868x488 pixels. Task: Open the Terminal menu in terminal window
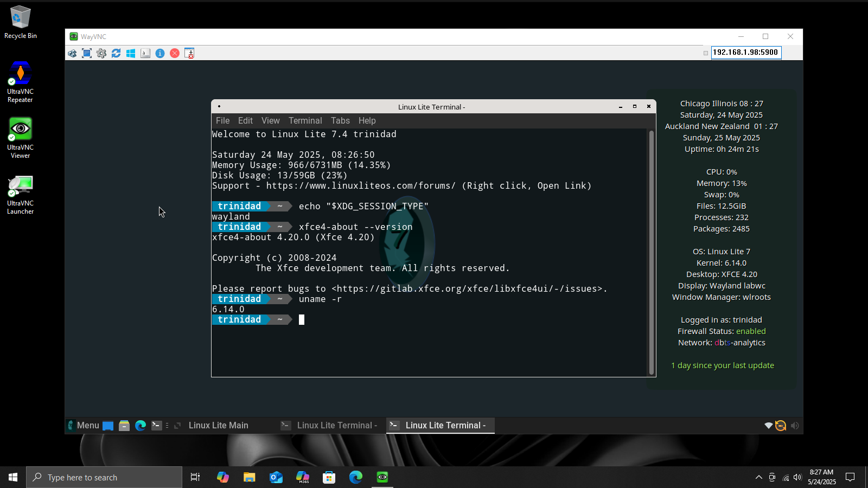pos(305,121)
